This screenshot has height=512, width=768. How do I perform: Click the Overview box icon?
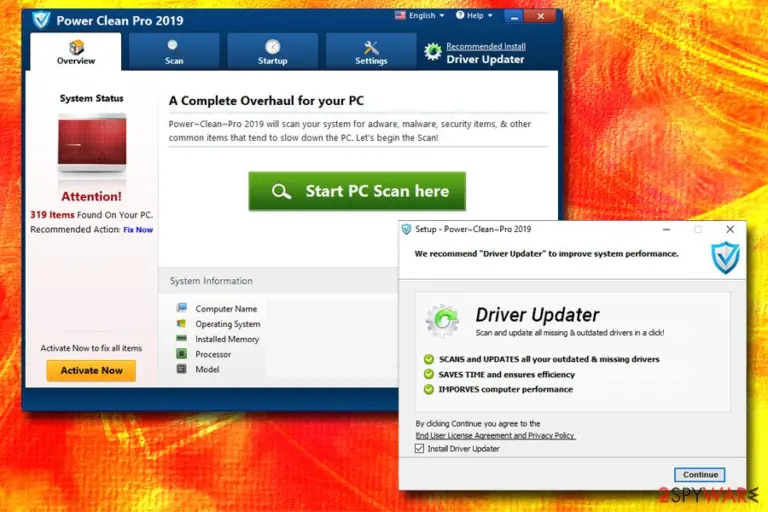click(76, 47)
